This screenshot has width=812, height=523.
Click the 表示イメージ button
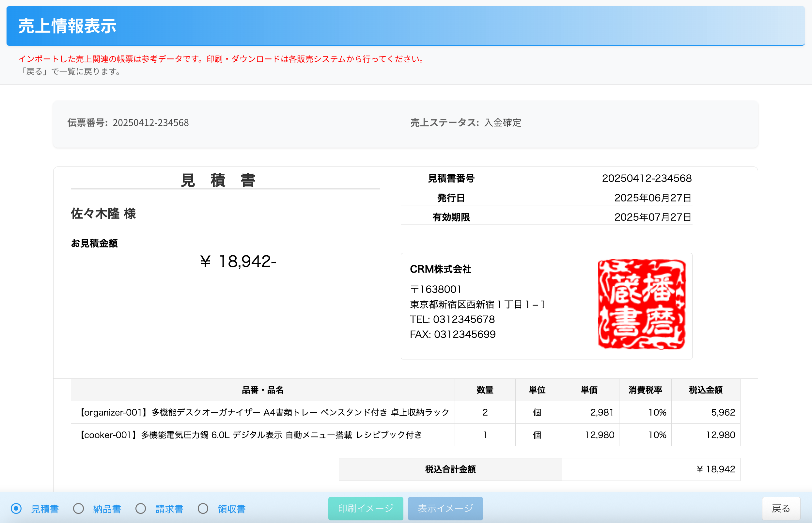[x=445, y=508]
